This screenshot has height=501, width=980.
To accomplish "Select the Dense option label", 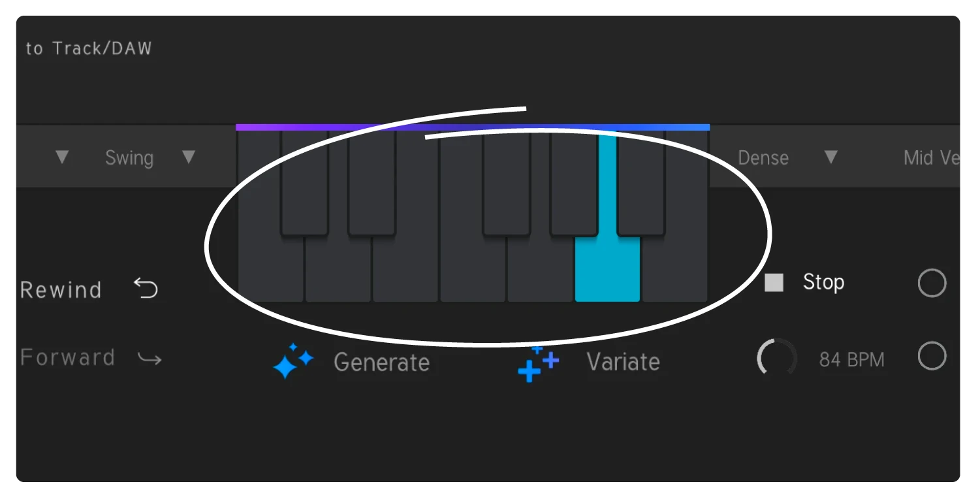I will tap(763, 158).
